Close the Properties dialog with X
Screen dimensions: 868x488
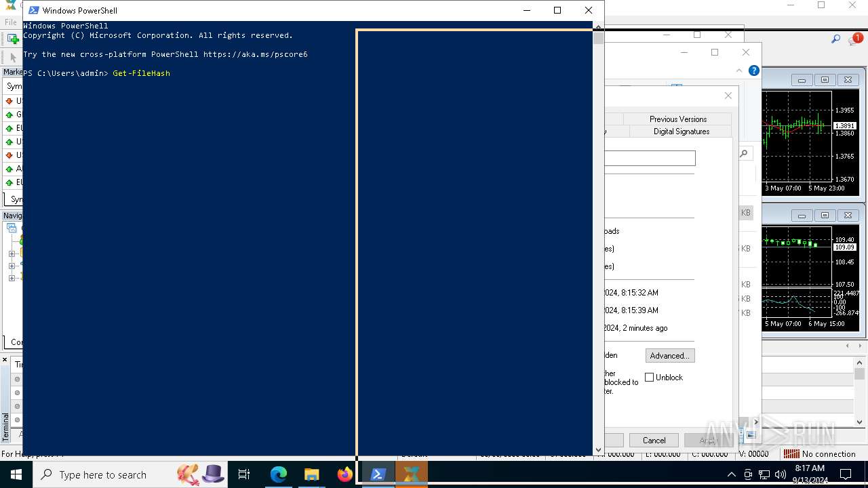[728, 96]
